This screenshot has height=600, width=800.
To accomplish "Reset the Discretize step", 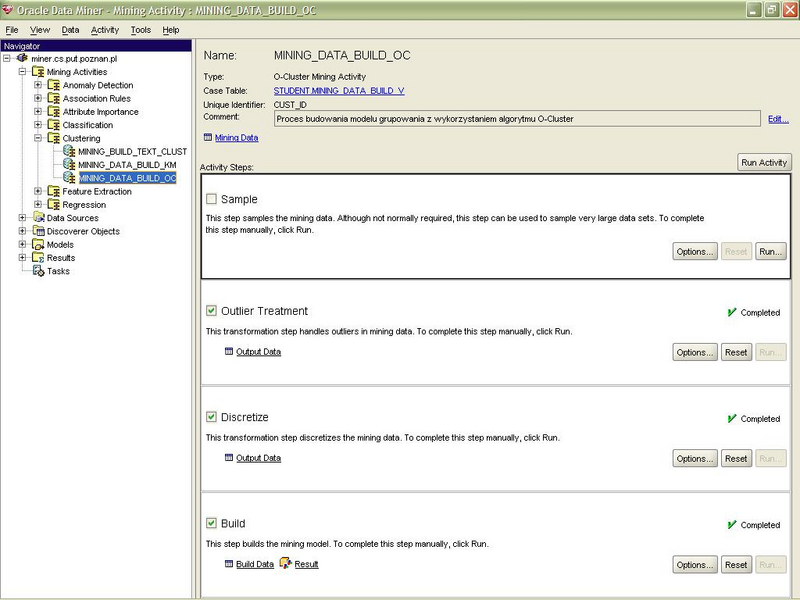I will coord(736,458).
